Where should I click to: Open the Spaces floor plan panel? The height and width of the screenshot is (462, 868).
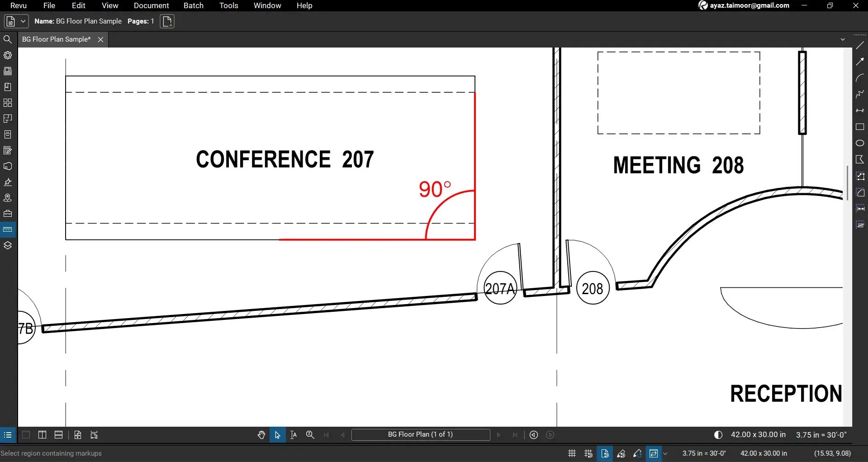[8, 119]
